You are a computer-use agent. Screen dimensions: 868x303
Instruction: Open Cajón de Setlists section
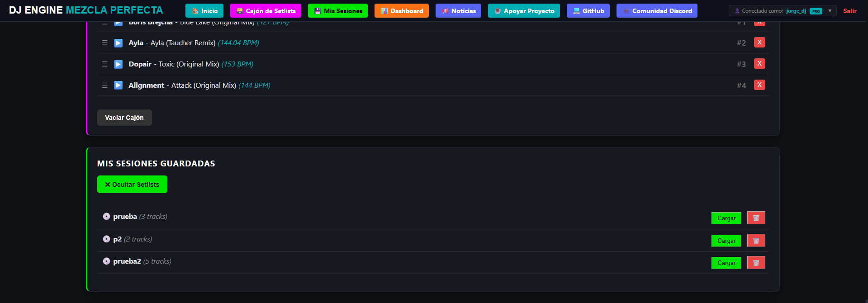(266, 11)
